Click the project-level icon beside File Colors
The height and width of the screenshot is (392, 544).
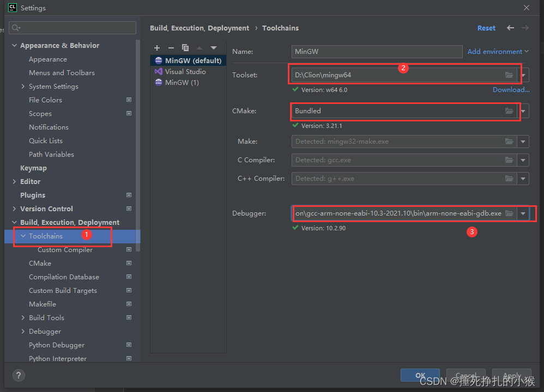(129, 100)
